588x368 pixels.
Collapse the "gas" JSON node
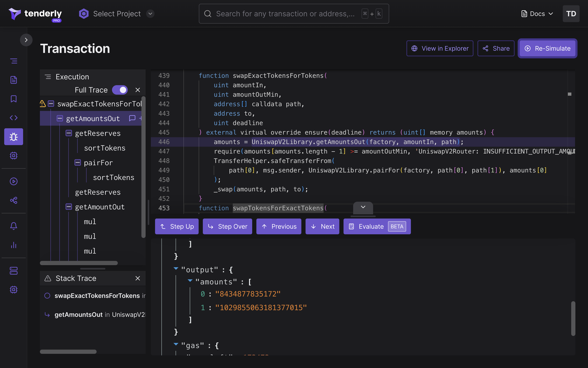coord(176,344)
